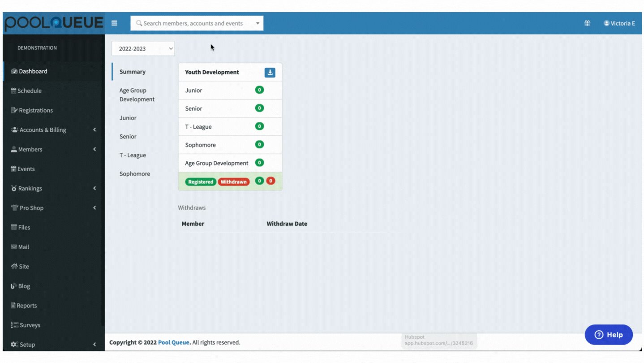
Task: Click the gift icon in header
Action: click(587, 23)
